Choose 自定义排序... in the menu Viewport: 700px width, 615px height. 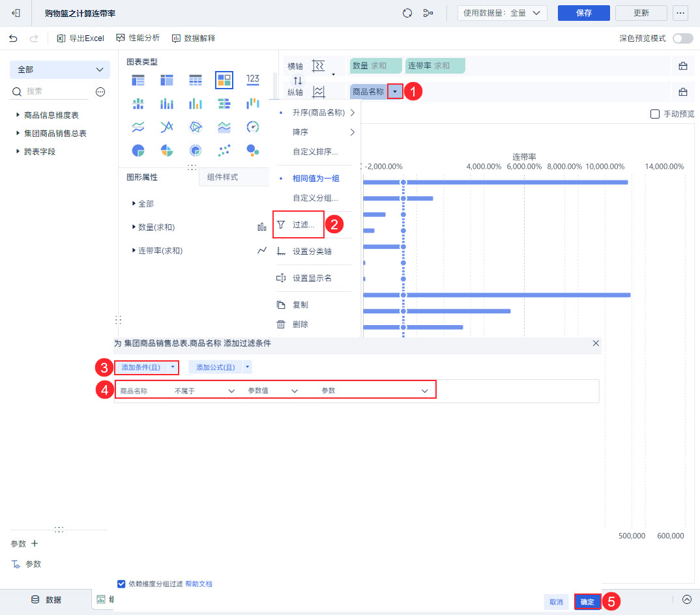315,152
